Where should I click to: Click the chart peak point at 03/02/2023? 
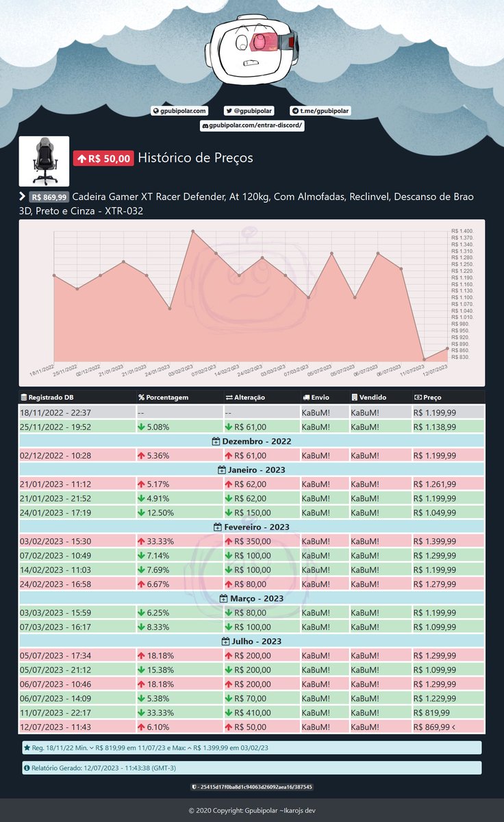[193, 231]
